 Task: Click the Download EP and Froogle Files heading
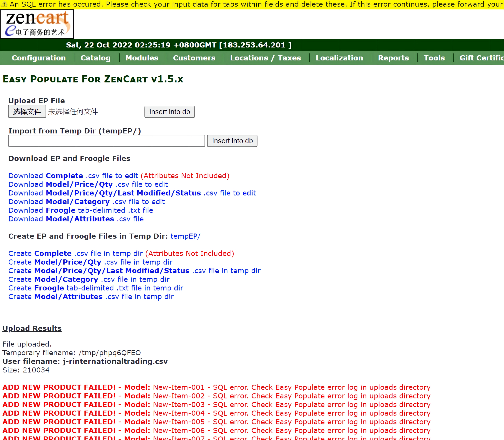click(x=69, y=159)
